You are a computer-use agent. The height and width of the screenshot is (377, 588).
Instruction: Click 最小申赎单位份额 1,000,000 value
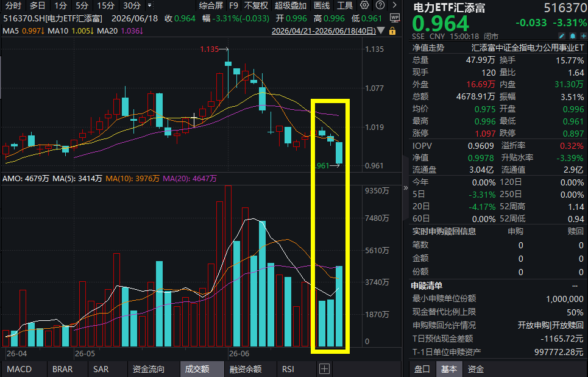pyautogui.click(x=565, y=299)
